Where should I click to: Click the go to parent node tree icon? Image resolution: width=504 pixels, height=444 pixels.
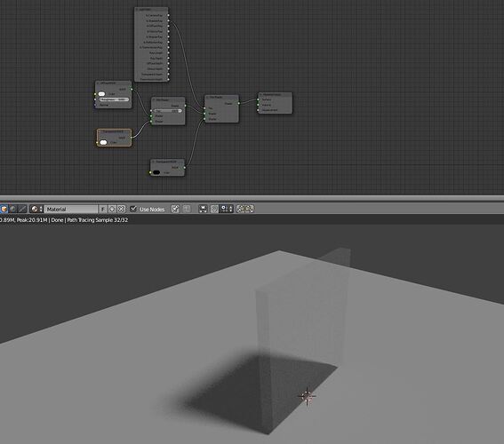point(187,209)
